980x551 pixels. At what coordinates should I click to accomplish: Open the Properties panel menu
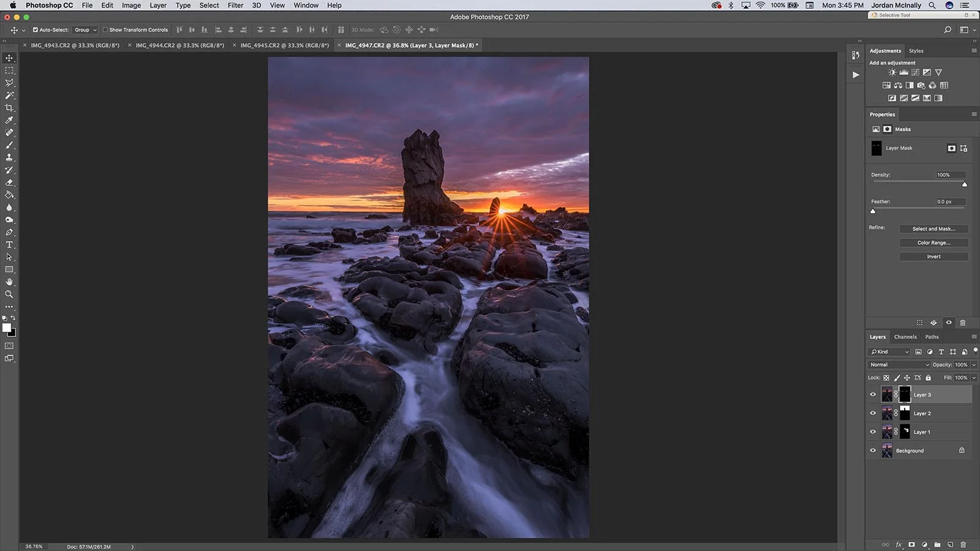[x=974, y=114]
